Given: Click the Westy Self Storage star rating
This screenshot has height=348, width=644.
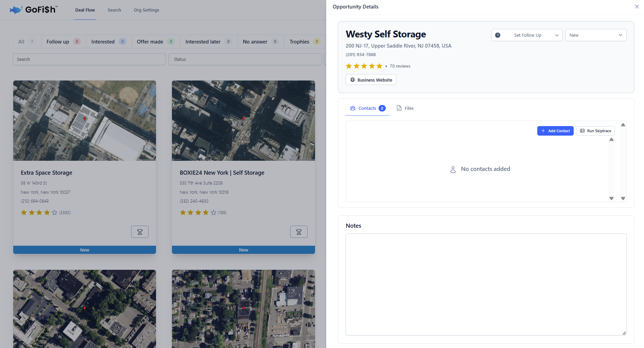Looking at the screenshot, I should point(364,66).
